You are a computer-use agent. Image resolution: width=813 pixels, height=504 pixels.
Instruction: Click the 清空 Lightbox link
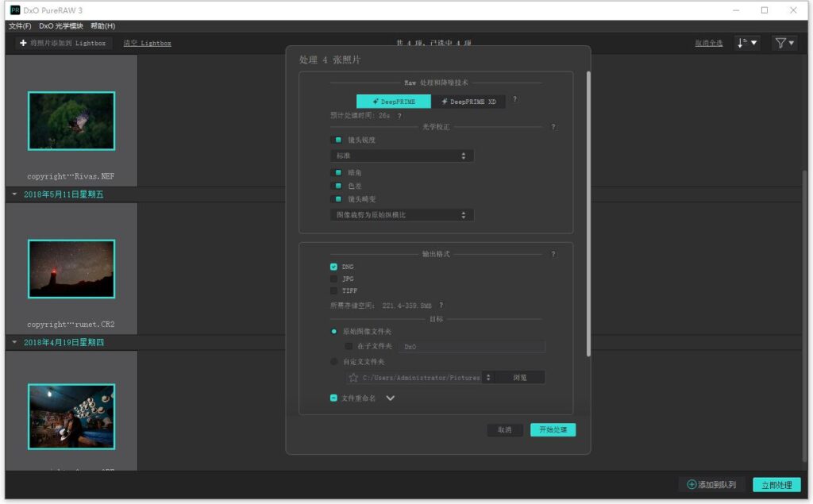click(x=147, y=43)
